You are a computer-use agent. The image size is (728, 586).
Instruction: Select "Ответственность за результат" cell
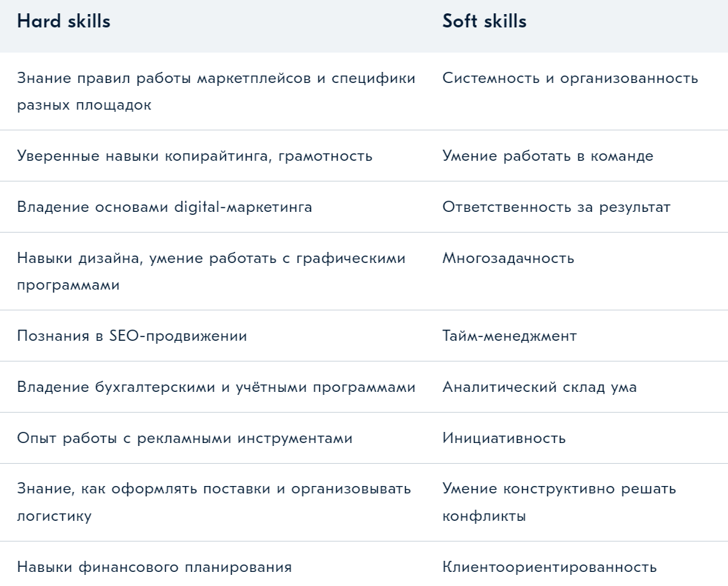coord(556,207)
